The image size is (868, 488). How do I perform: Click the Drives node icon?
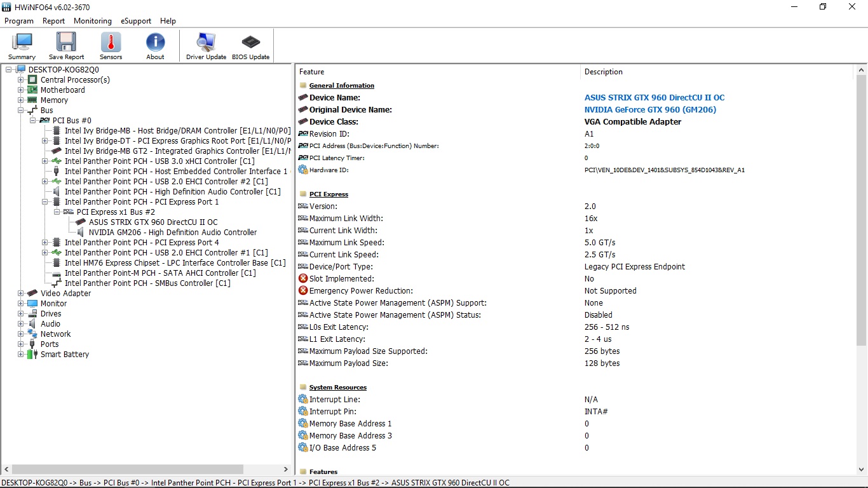(32, 314)
